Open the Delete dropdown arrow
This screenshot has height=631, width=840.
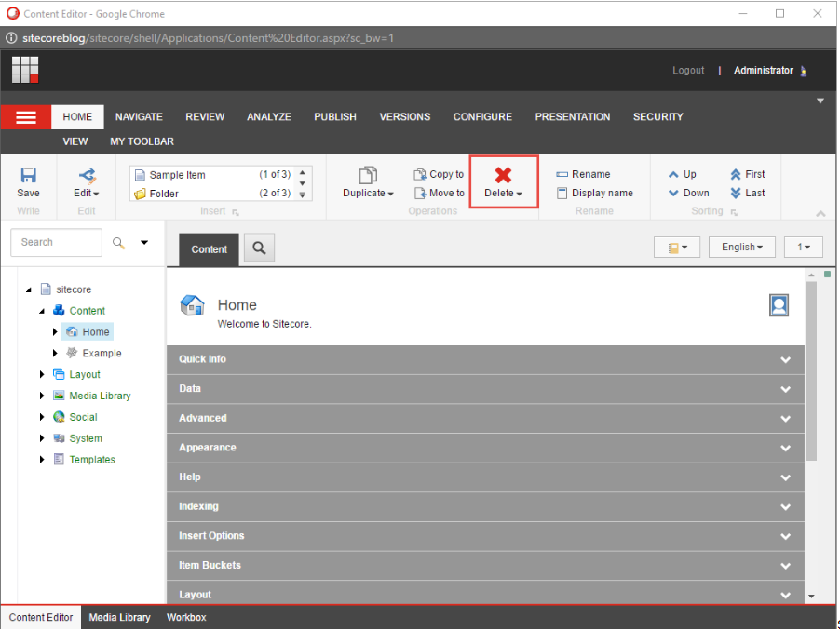tap(519, 194)
